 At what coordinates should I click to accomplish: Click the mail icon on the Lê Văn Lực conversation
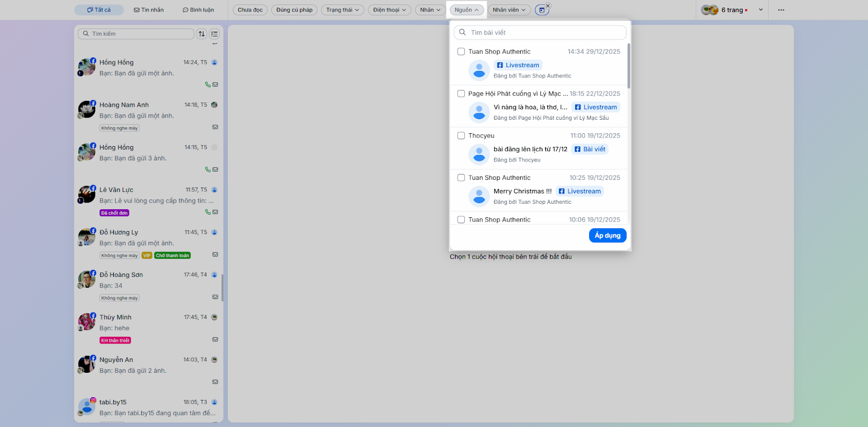click(x=215, y=212)
